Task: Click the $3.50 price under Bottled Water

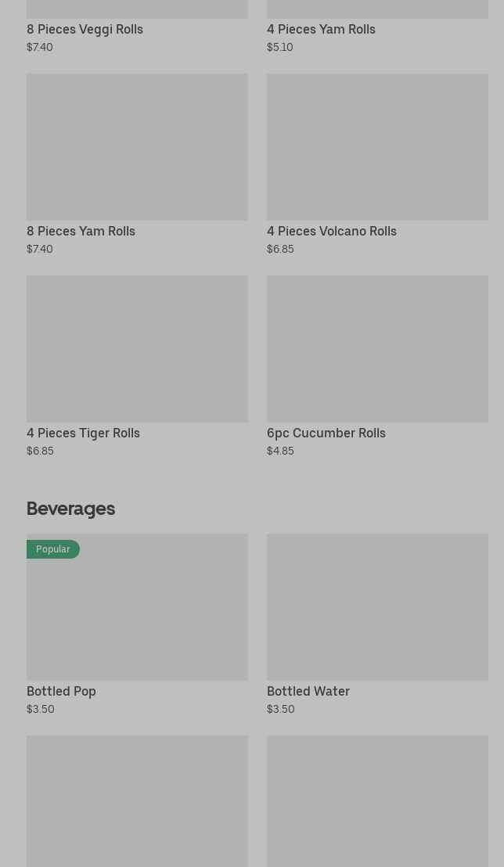Action: 280,709
